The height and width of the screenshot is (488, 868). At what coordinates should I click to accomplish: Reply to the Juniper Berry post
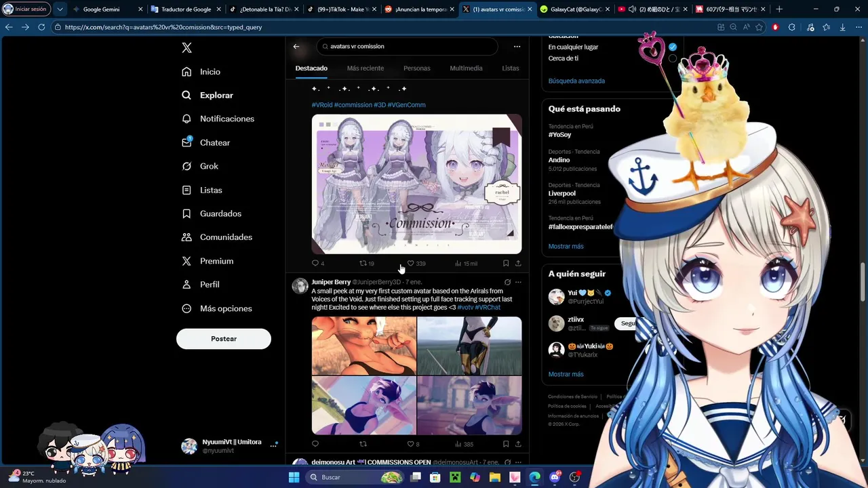coord(315,444)
